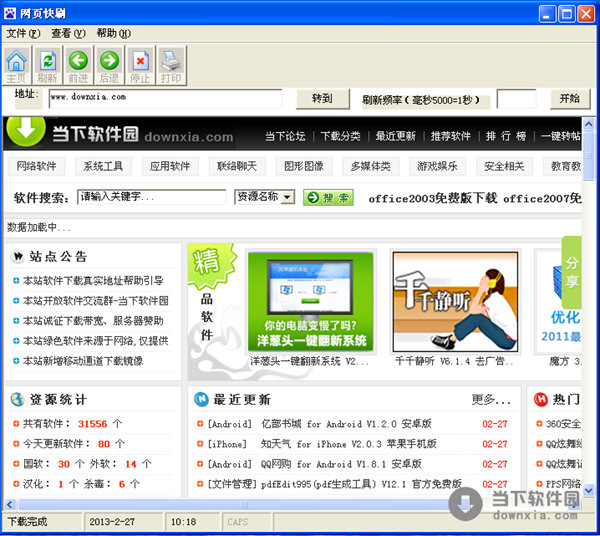Open the 文件(F) menu
Viewport: 600px width, 536px height.
(x=23, y=34)
